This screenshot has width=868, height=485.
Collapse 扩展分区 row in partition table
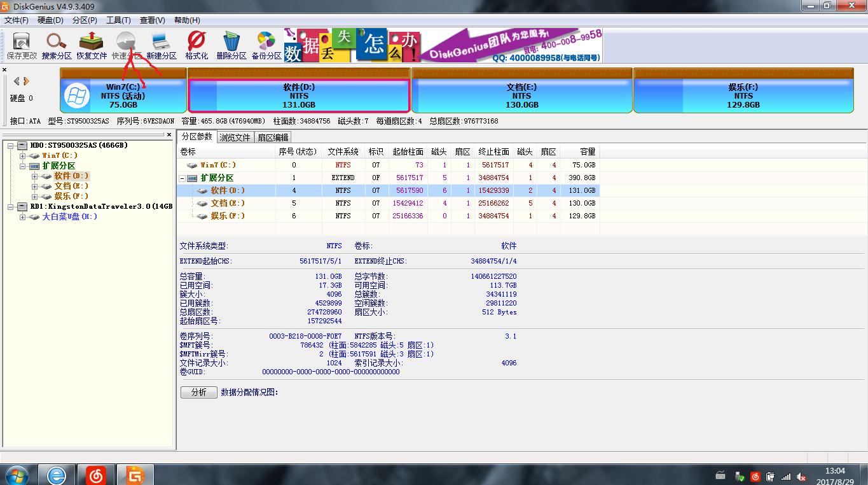click(183, 178)
